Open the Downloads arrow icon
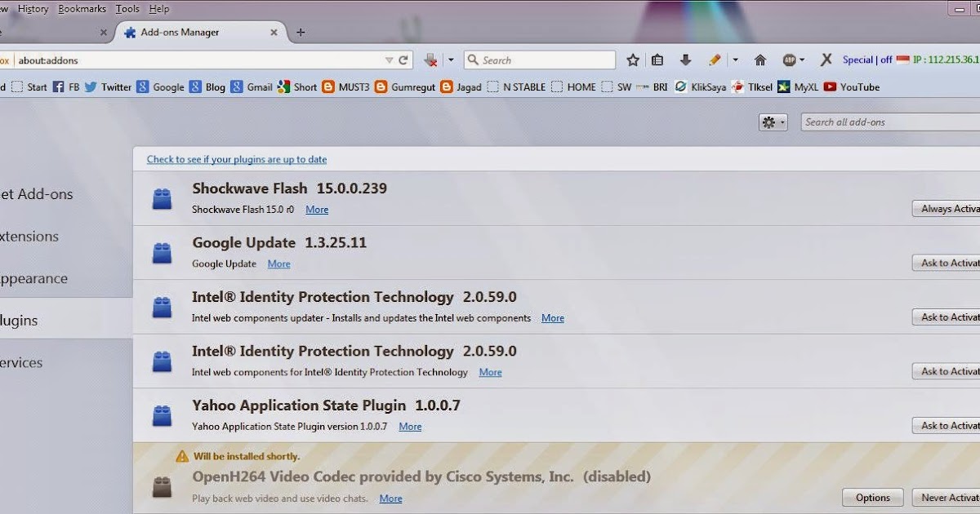The image size is (980, 514). [685, 60]
